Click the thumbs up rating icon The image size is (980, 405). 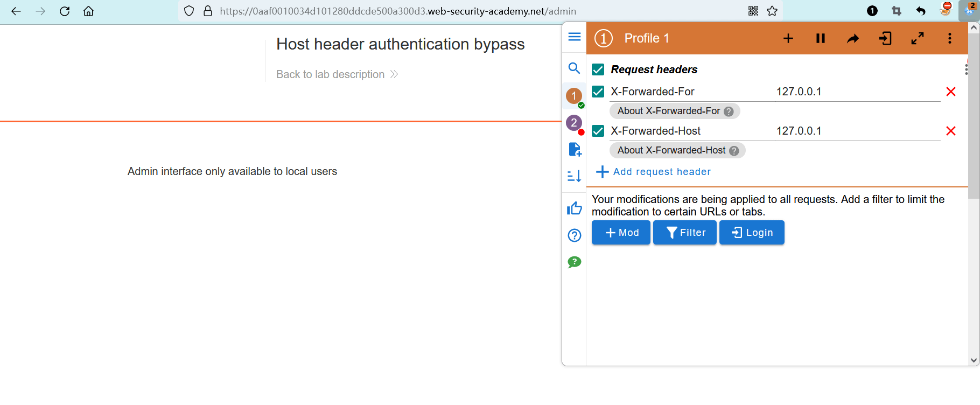(574, 208)
